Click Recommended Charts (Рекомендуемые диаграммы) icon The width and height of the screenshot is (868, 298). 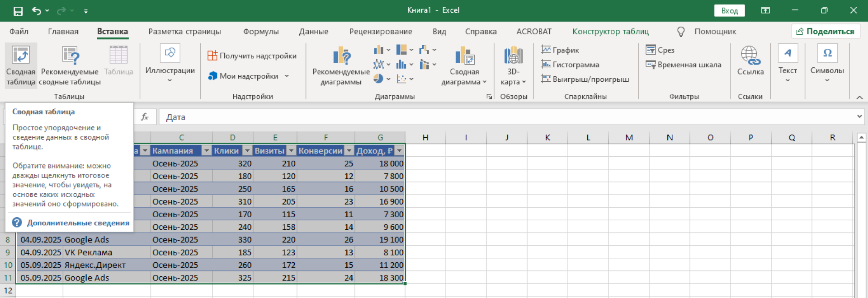341,56
